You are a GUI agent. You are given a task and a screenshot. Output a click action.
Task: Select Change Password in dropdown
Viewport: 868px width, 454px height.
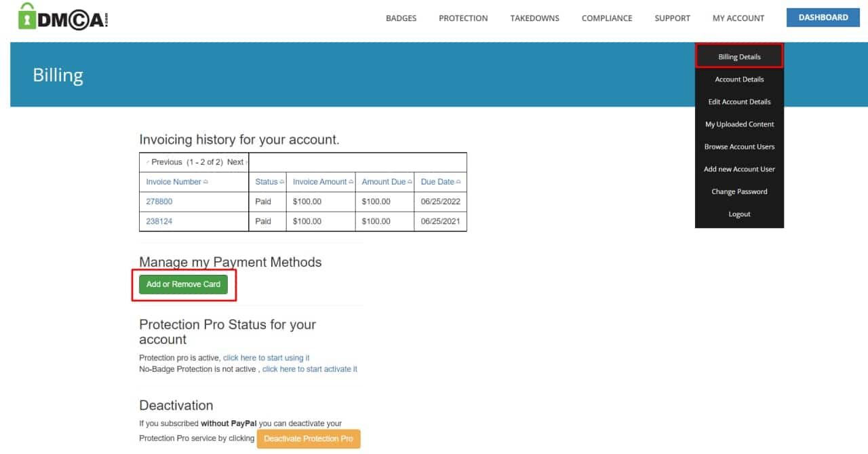(739, 191)
